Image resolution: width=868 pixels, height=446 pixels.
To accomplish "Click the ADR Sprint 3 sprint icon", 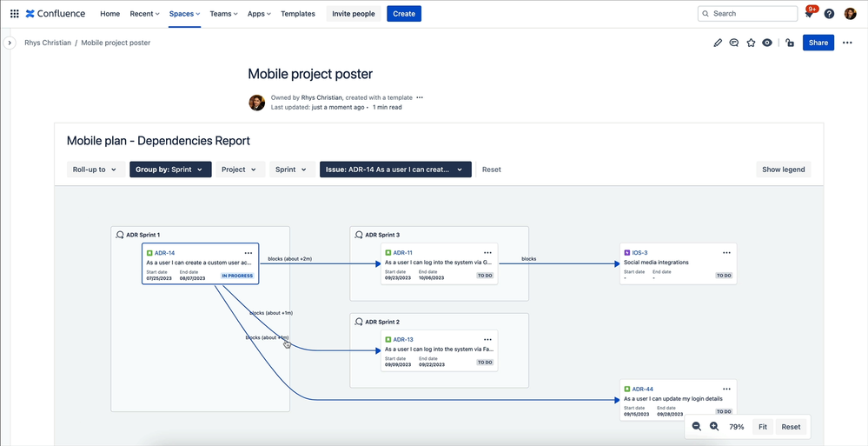I will click(359, 235).
